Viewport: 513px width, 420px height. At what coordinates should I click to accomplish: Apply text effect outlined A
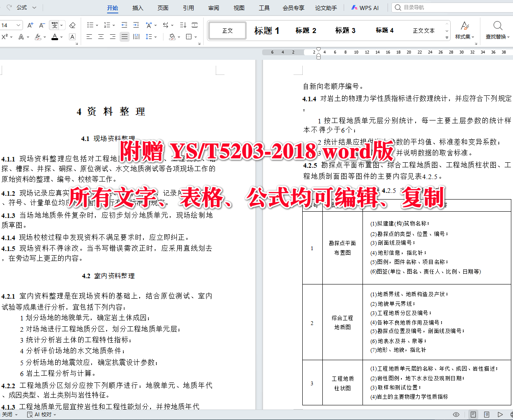(x=21, y=37)
